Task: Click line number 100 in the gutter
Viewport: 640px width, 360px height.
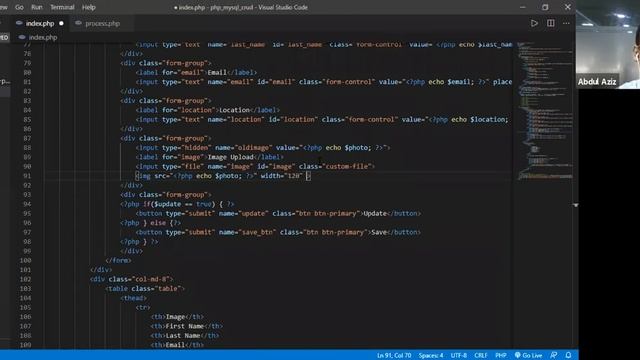Action: (x=25, y=260)
